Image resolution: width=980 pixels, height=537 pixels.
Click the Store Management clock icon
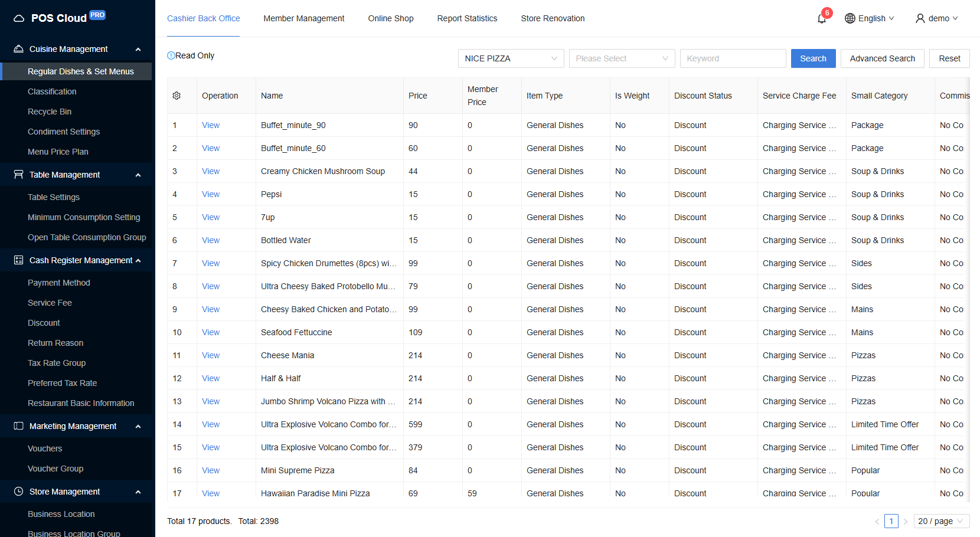point(19,492)
